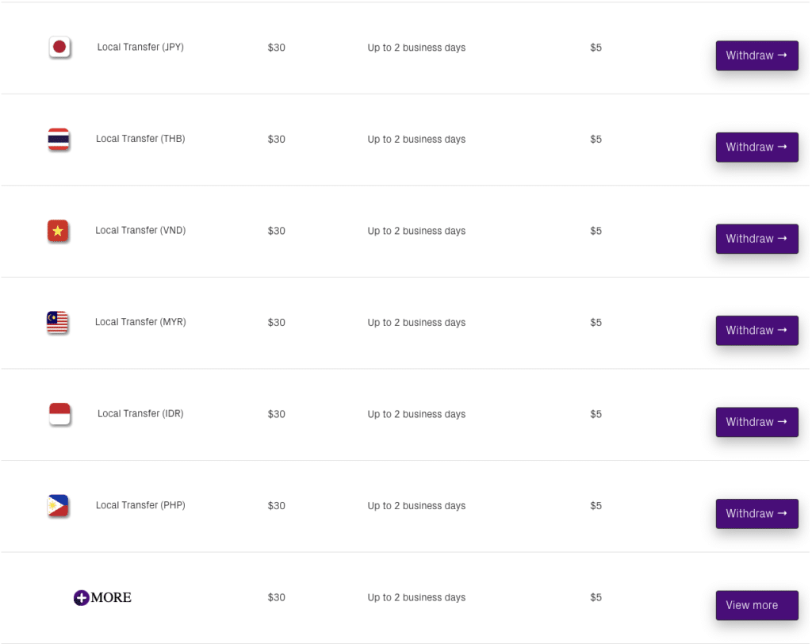This screenshot has height=644, width=812.
Task: Click the Japan flag icon
Action: pos(59,47)
